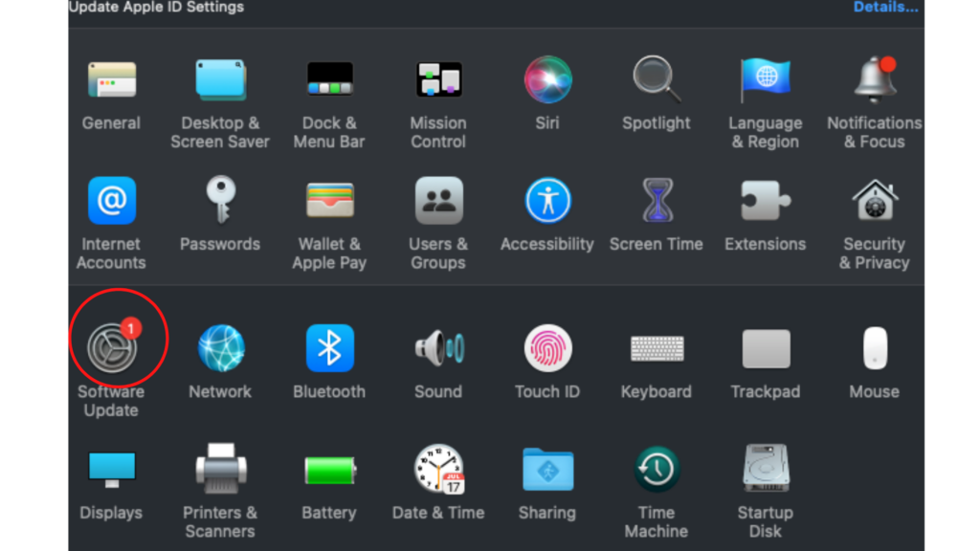
Task: Open Touch ID fingerprint settings
Action: (x=547, y=348)
